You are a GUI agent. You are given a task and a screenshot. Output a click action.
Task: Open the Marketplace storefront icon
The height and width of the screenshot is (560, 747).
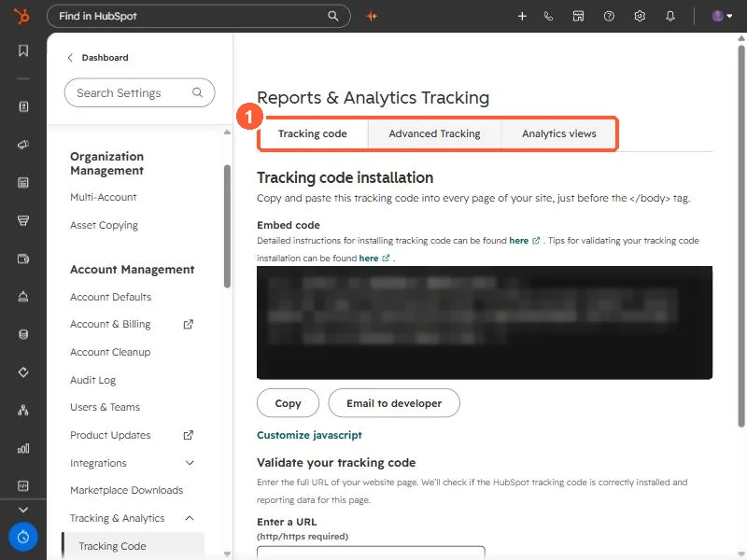tap(578, 16)
